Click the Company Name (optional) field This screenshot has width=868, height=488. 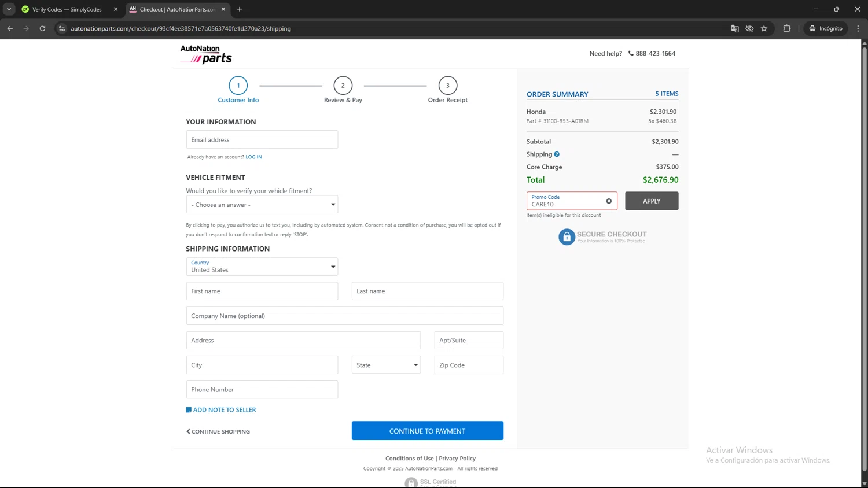tap(345, 316)
